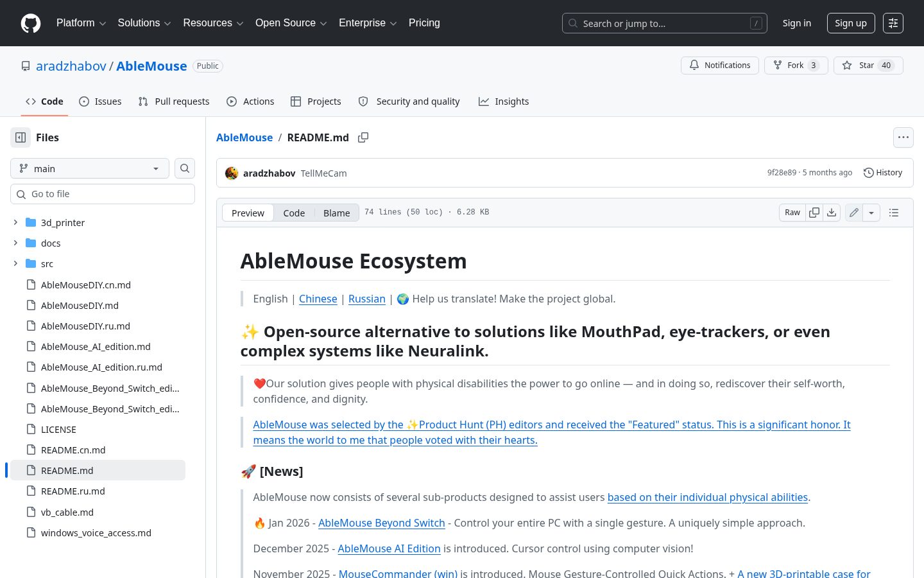View commit History clock link

coord(883,173)
